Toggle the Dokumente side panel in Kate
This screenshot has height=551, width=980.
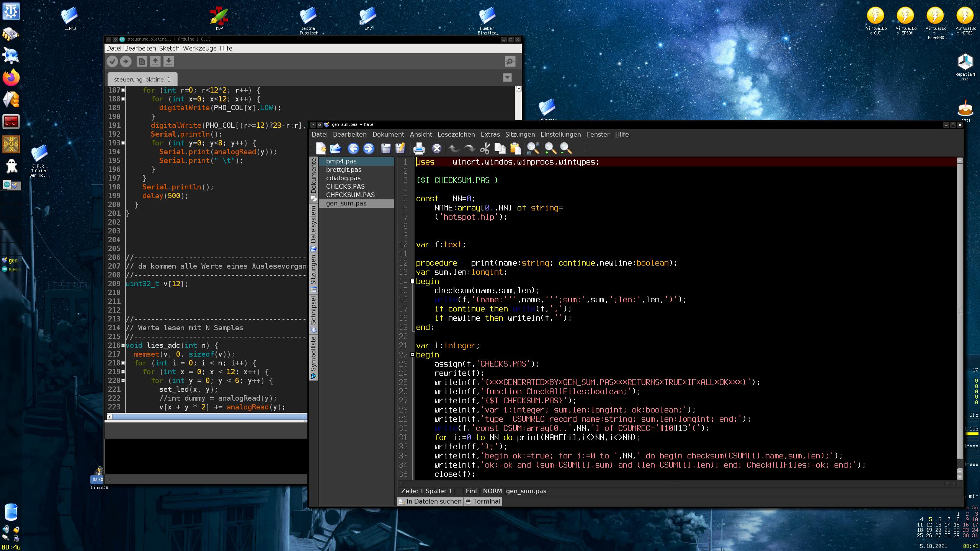[314, 180]
